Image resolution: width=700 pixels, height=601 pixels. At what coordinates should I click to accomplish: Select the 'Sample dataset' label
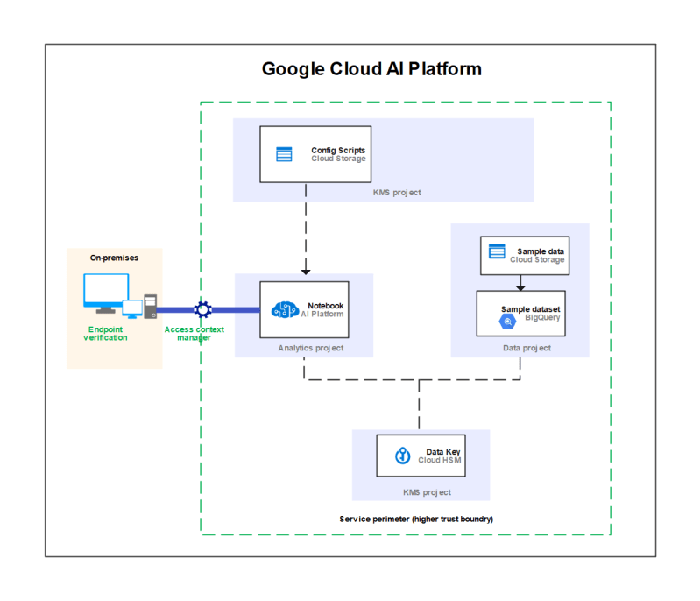click(530, 309)
